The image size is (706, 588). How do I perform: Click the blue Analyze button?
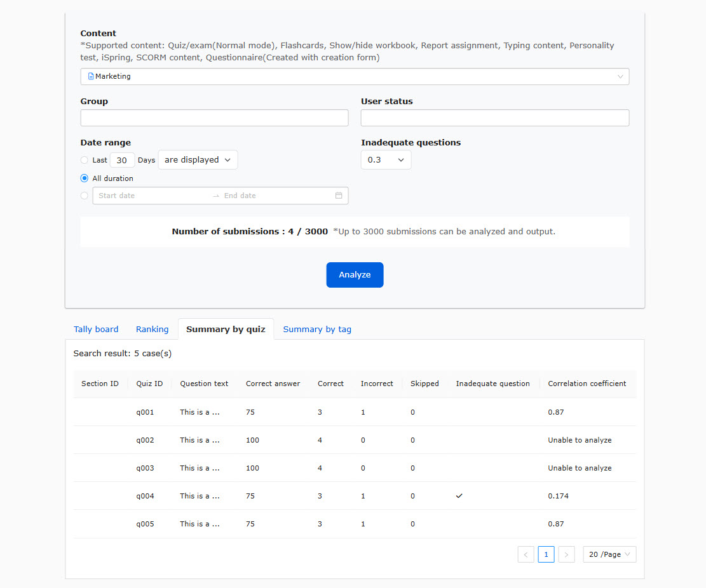pos(355,275)
